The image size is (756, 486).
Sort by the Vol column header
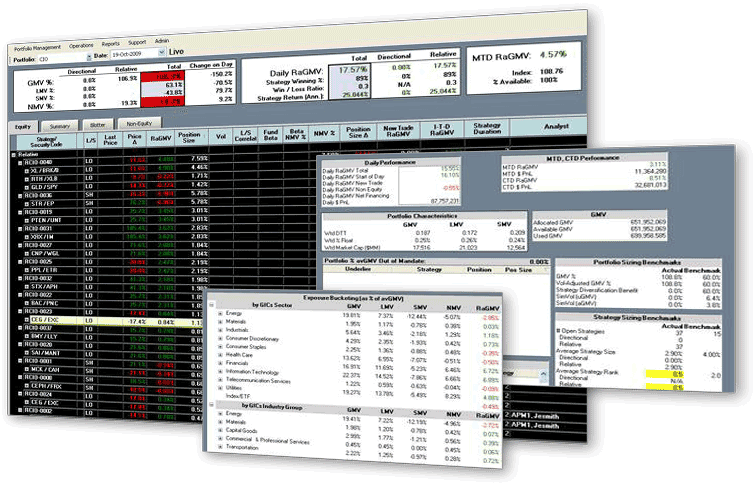pyautogui.click(x=221, y=136)
